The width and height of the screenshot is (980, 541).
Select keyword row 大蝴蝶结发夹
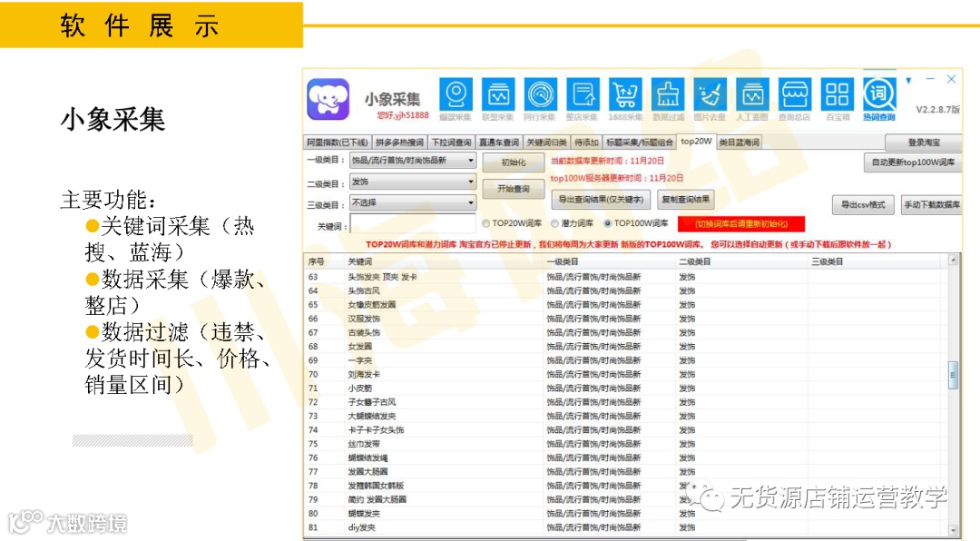tap(625, 417)
